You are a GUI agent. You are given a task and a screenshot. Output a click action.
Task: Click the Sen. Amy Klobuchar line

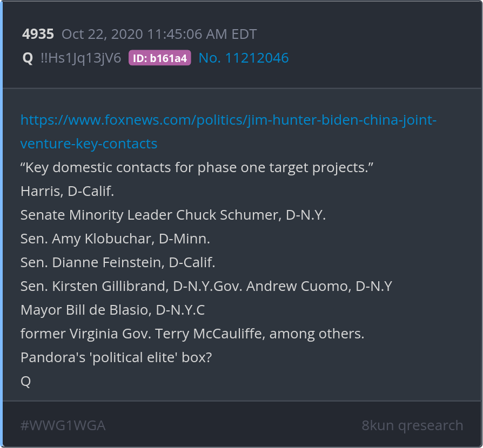click(115, 239)
